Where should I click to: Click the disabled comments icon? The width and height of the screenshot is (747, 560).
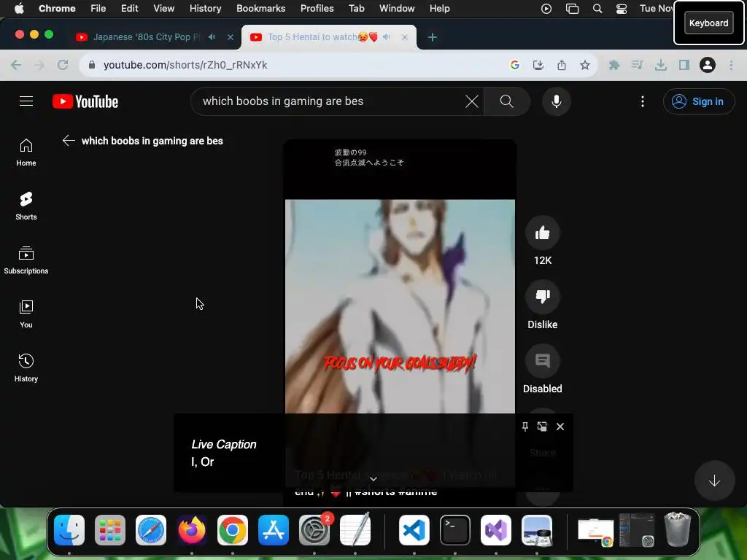click(542, 361)
